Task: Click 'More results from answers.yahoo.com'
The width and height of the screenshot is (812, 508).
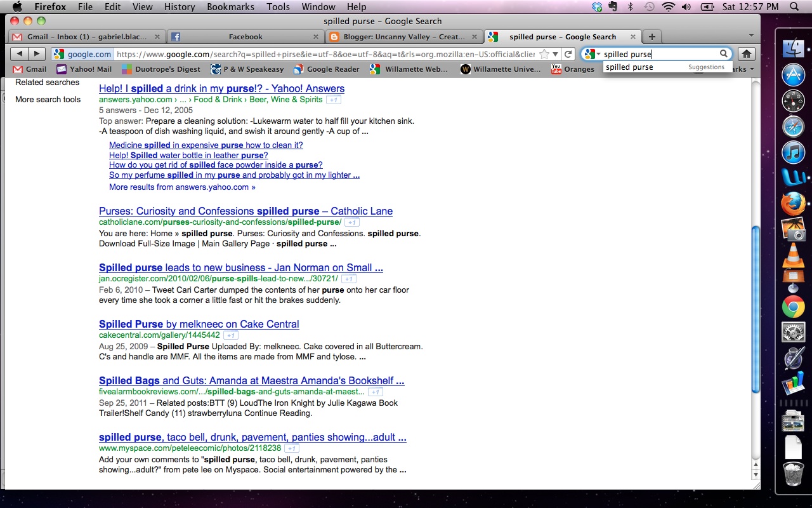Action: [182, 187]
